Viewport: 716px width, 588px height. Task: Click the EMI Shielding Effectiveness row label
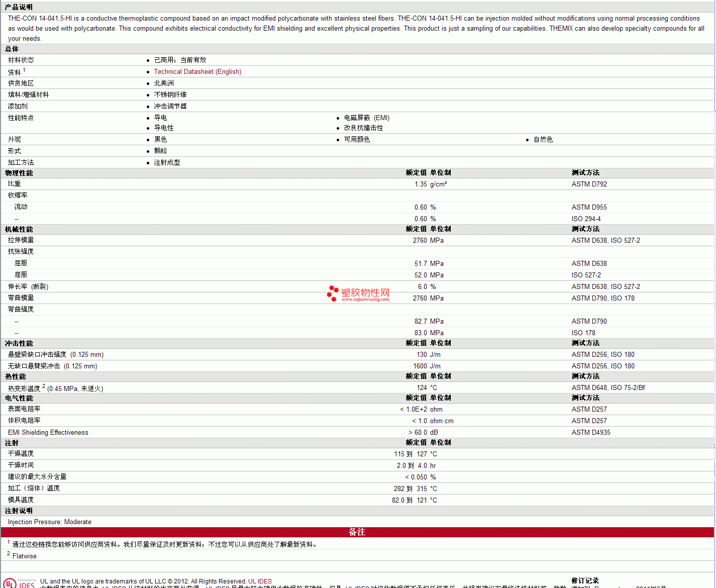(48, 432)
